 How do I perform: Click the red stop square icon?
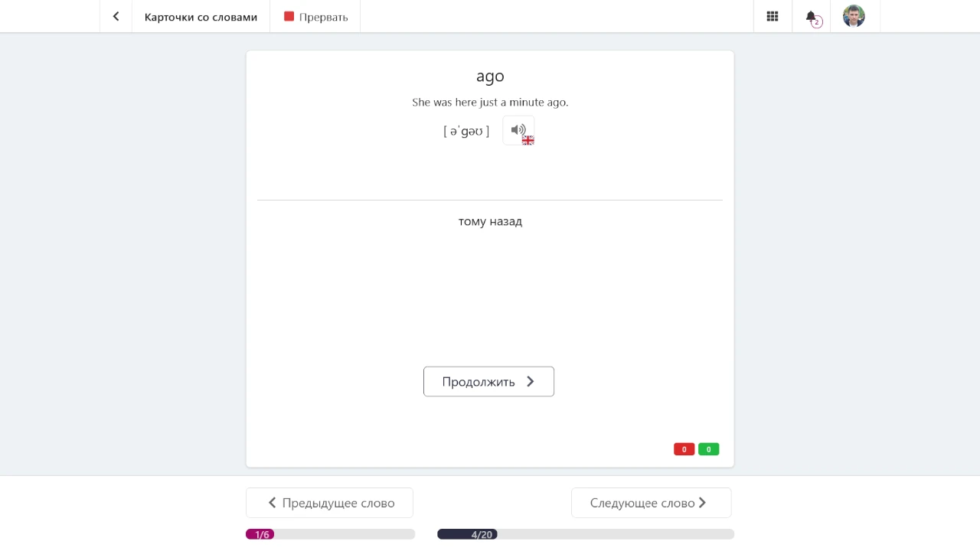point(289,16)
